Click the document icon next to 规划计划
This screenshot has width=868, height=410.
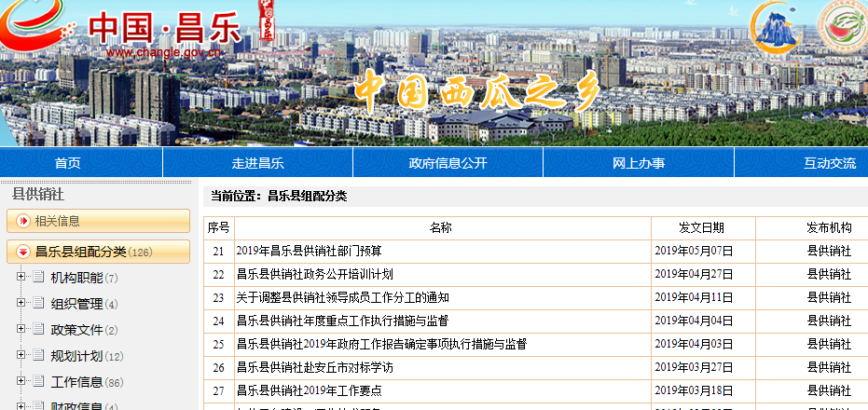38,356
